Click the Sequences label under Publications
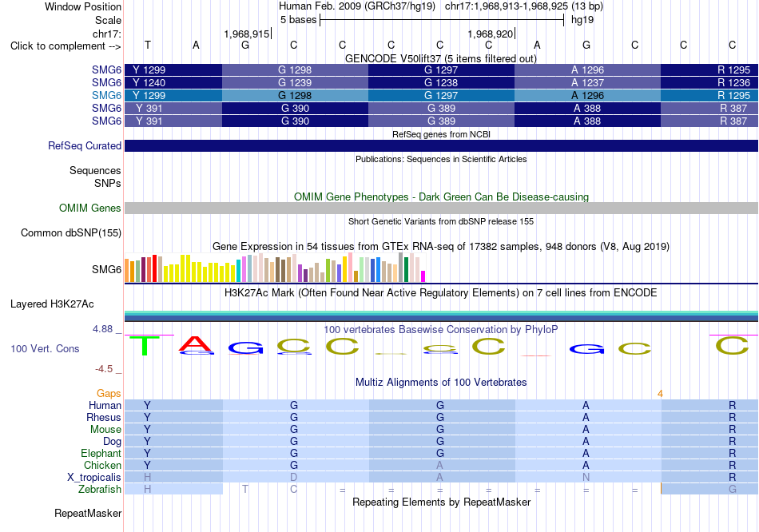759x532 pixels. (x=95, y=170)
